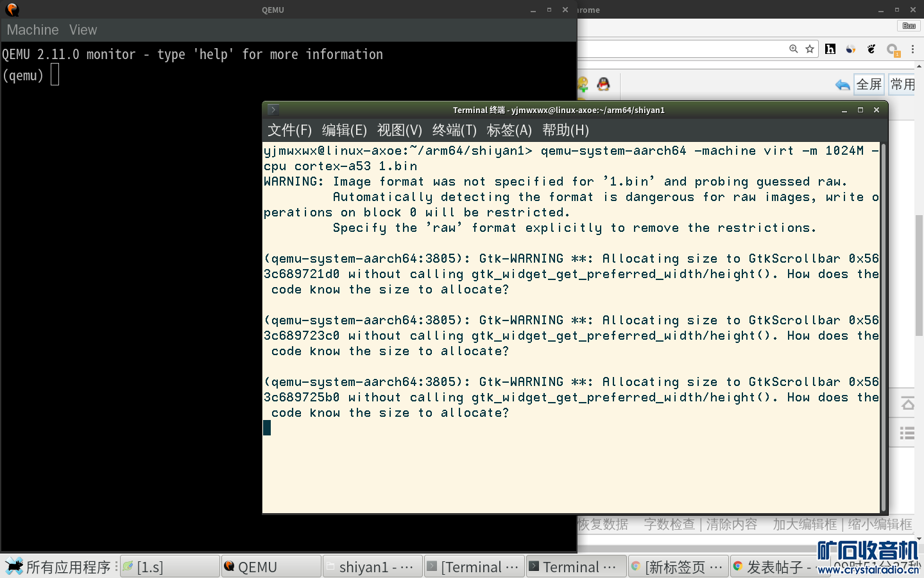Switch to [Terminal ···] bracketed taskbar item
The image size is (924, 578).
(474, 566)
